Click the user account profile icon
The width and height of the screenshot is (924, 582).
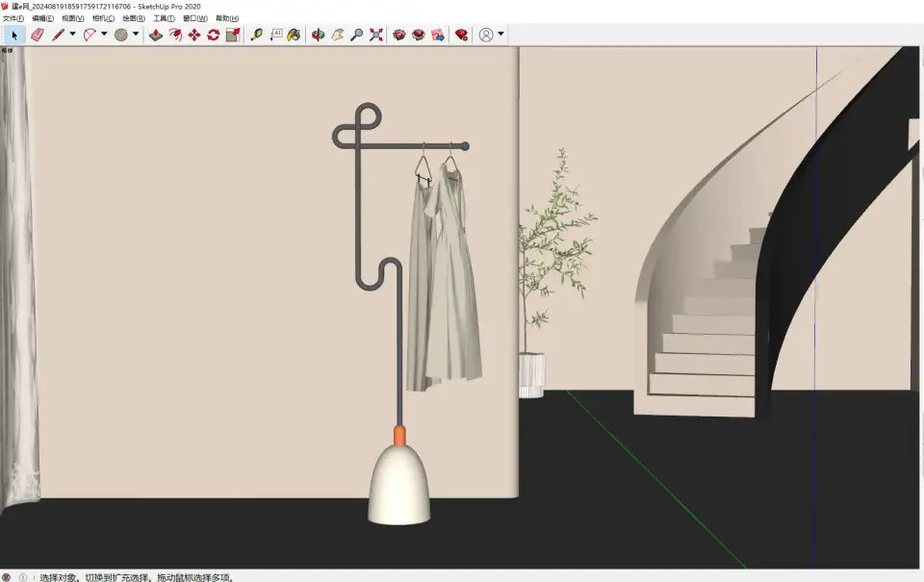[485, 36]
